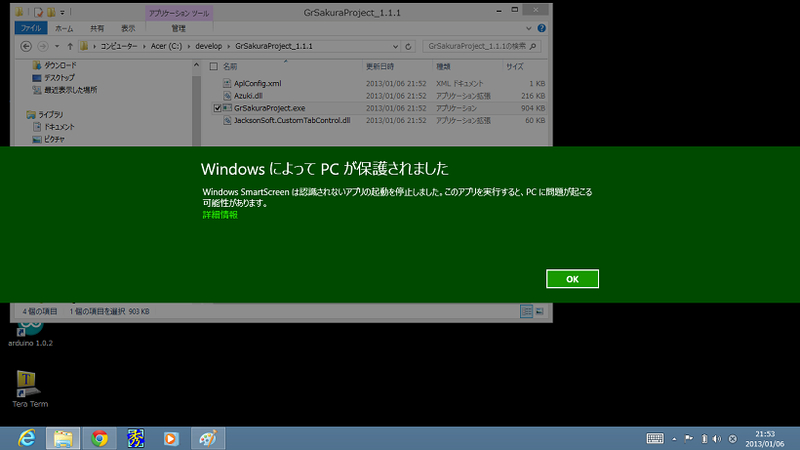Click navigation pane scroll up arrow
Viewport: 800px width, 450px height.
tap(196, 65)
